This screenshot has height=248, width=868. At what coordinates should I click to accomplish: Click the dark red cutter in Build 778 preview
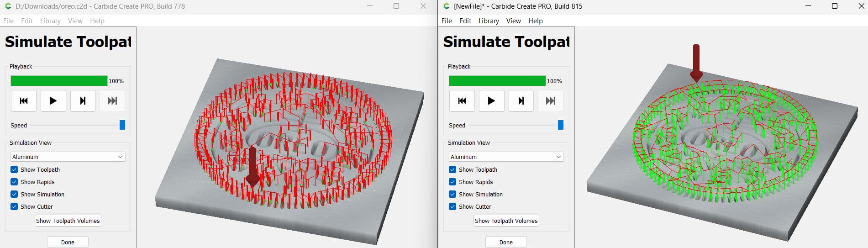tap(253, 167)
